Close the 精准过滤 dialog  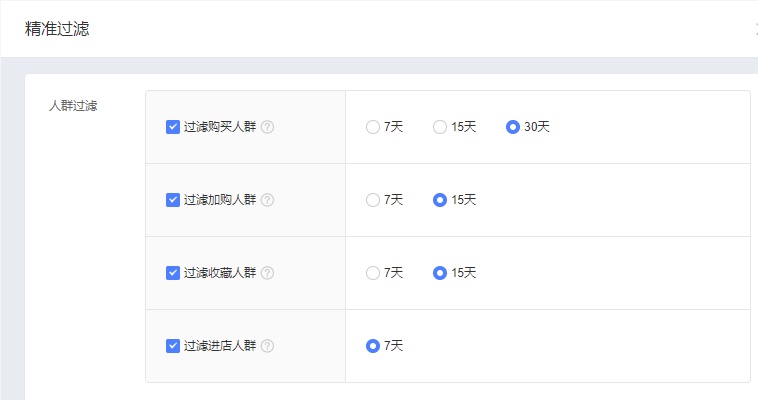click(x=756, y=29)
